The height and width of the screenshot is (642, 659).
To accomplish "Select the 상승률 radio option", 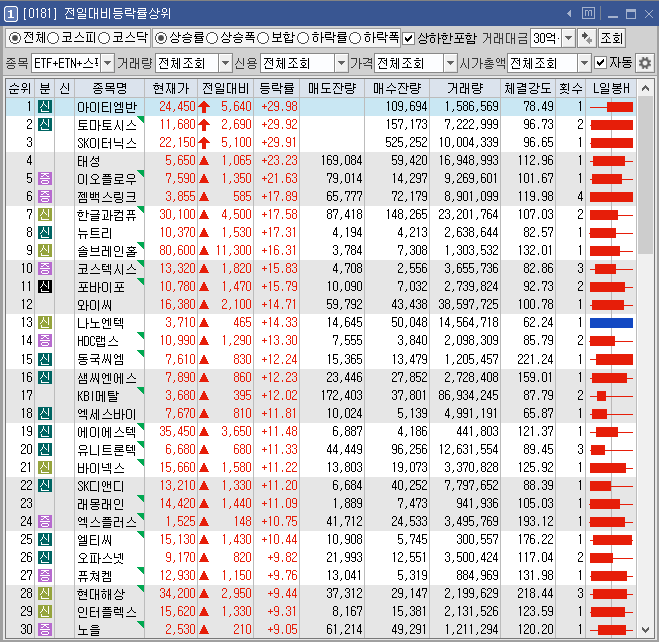I will click(x=161, y=38).
